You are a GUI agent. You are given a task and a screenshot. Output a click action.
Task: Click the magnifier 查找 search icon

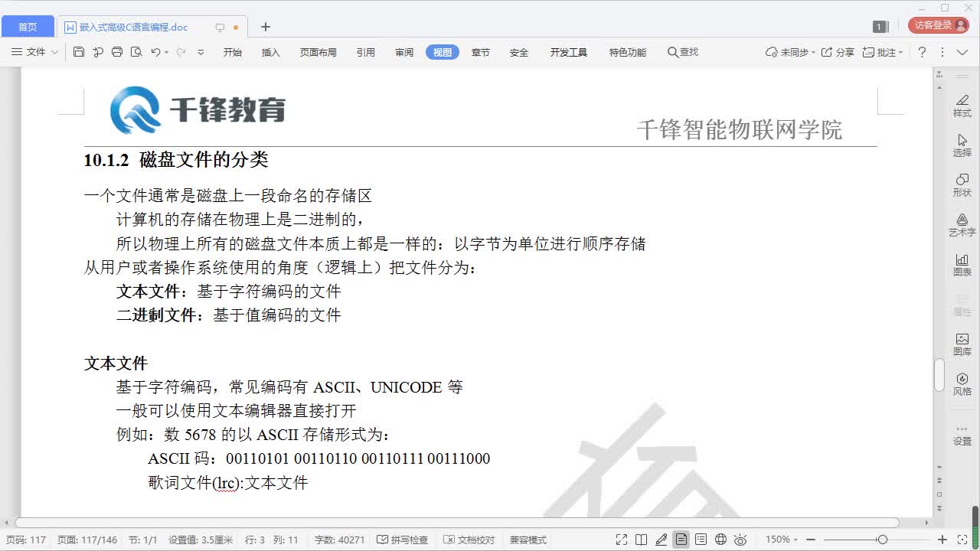point(683,52)
